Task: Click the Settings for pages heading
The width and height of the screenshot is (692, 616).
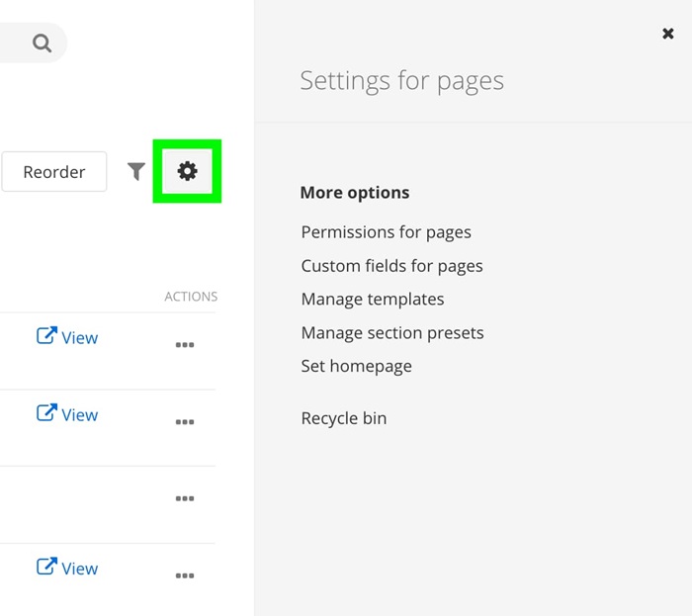Action: 401,81
